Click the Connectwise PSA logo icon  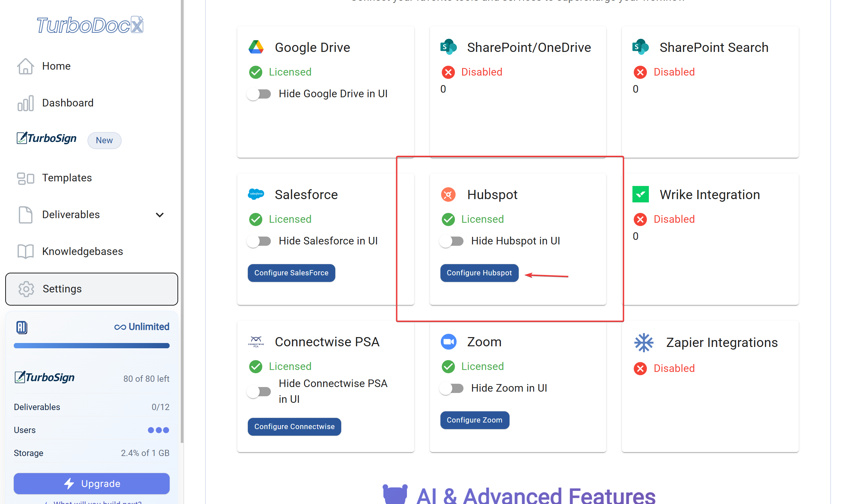[x=256, y=342]
